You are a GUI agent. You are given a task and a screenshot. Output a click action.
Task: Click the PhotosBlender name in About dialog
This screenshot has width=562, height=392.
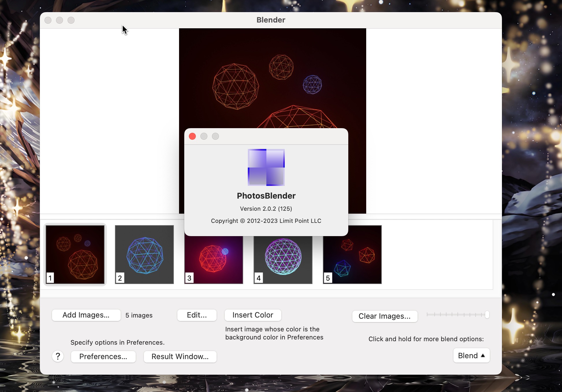click(266, 196)
